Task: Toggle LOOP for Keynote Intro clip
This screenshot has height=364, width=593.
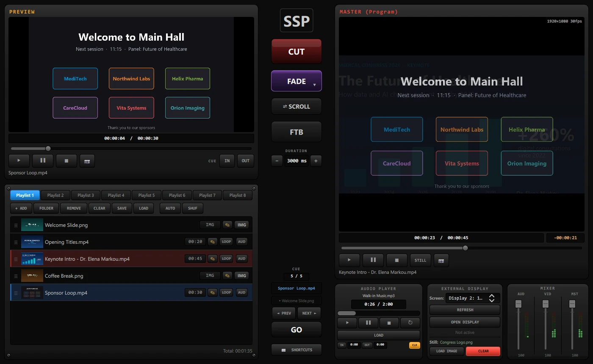Action: click(x=226, y=259)
